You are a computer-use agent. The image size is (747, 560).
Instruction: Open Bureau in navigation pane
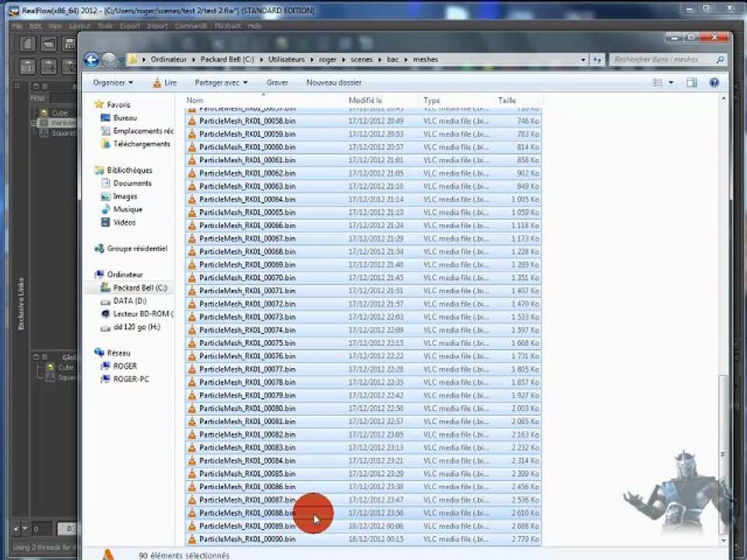124,117
